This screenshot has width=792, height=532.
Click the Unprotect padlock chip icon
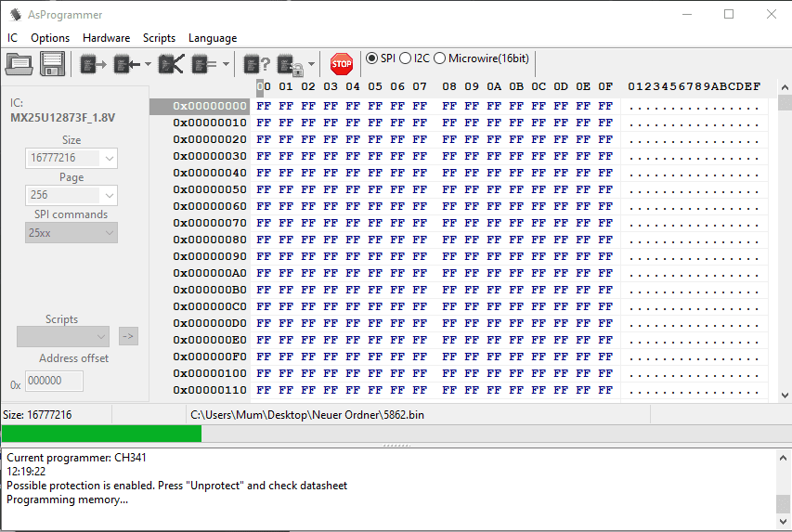(x=291, y=65)
